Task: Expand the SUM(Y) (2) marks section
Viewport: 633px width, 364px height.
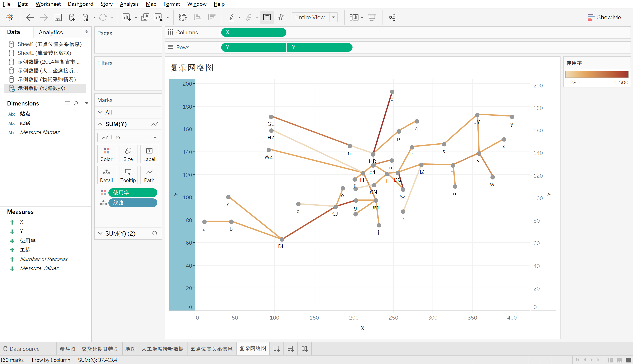Action: 100,233
